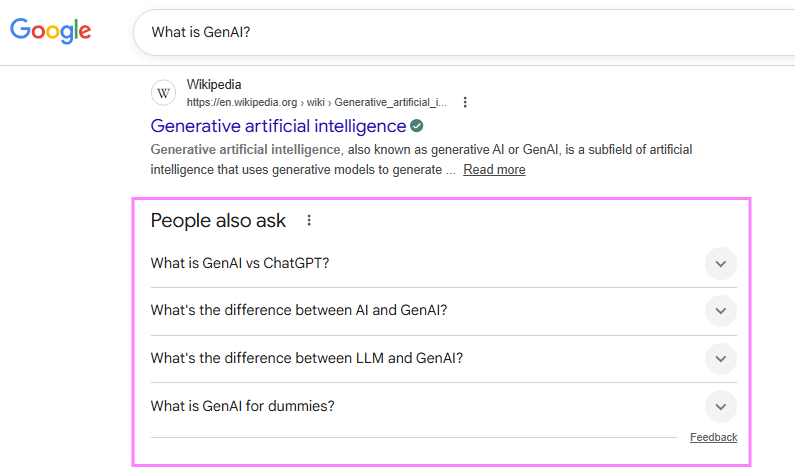
Task: Open three-dot menu beside People also ask
Action: point(309,221)
